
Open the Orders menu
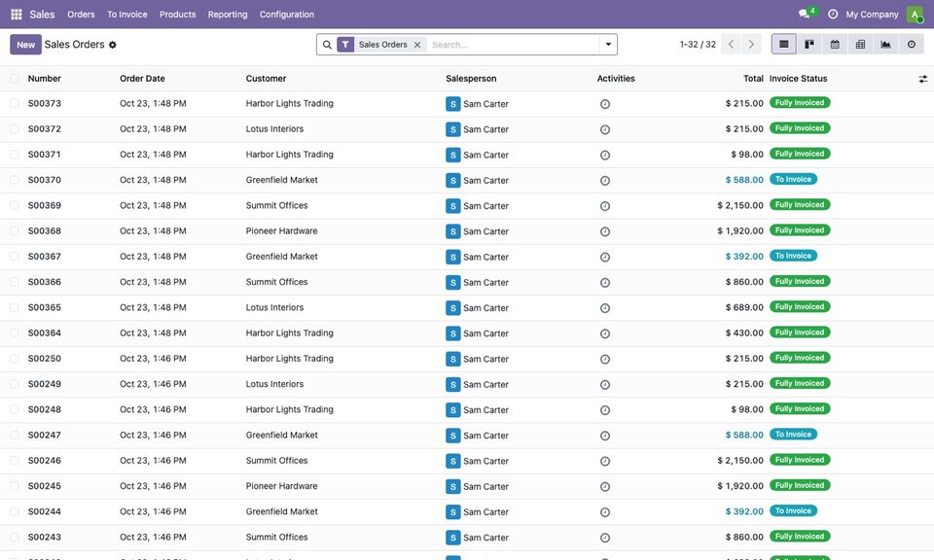81,15
